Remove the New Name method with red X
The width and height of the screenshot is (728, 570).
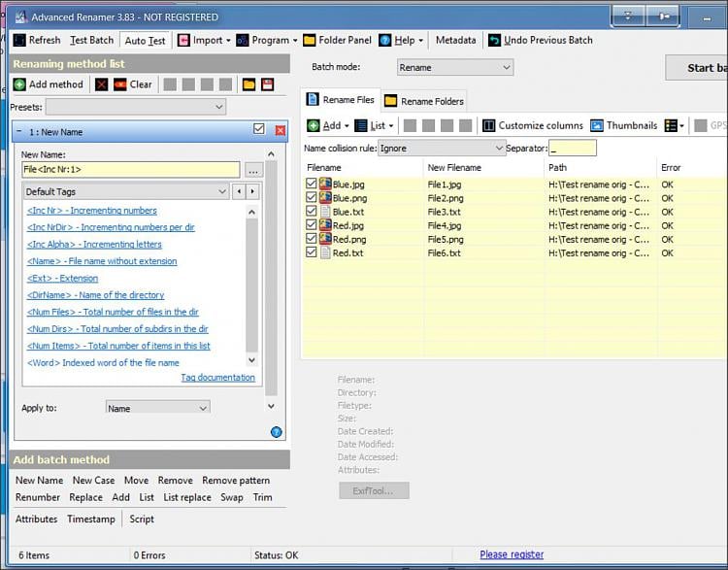pyautogui.click(x=281, y=130)
